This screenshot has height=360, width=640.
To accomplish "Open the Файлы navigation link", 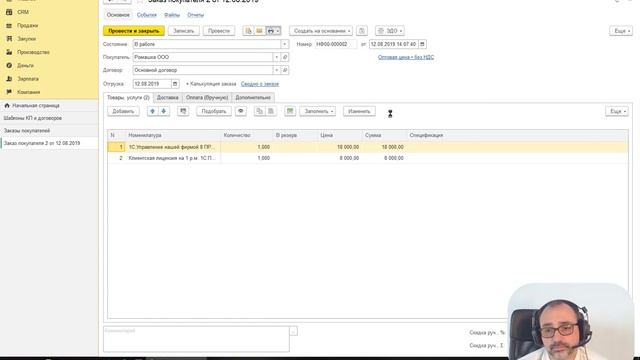I will coord(172,15).
